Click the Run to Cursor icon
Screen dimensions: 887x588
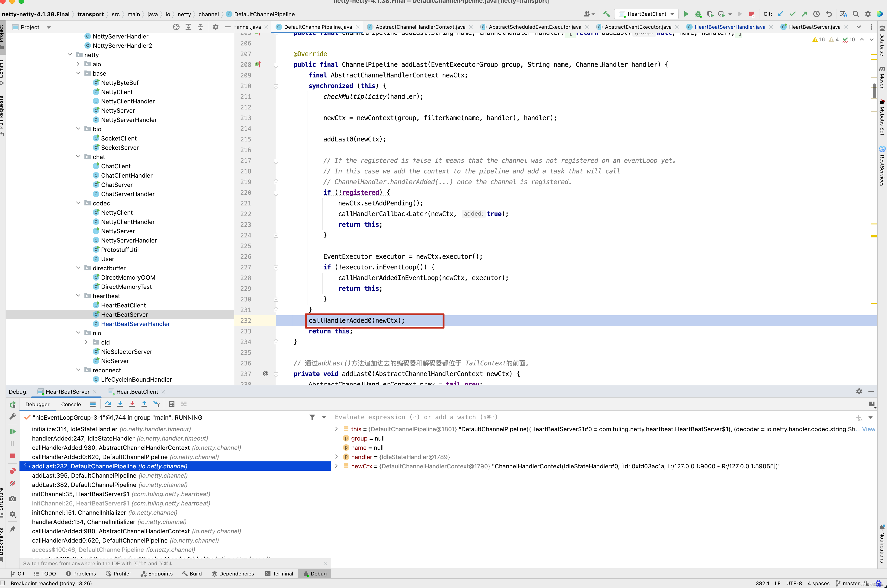coord(156,404)
